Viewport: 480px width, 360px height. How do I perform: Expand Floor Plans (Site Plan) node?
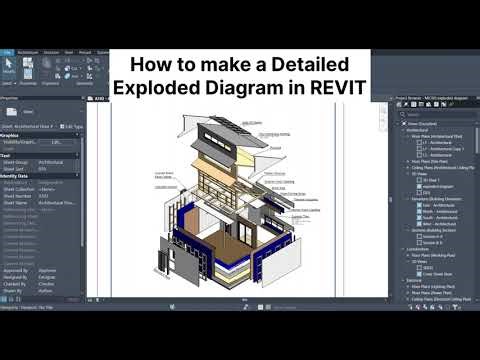(x=408, y=161)
